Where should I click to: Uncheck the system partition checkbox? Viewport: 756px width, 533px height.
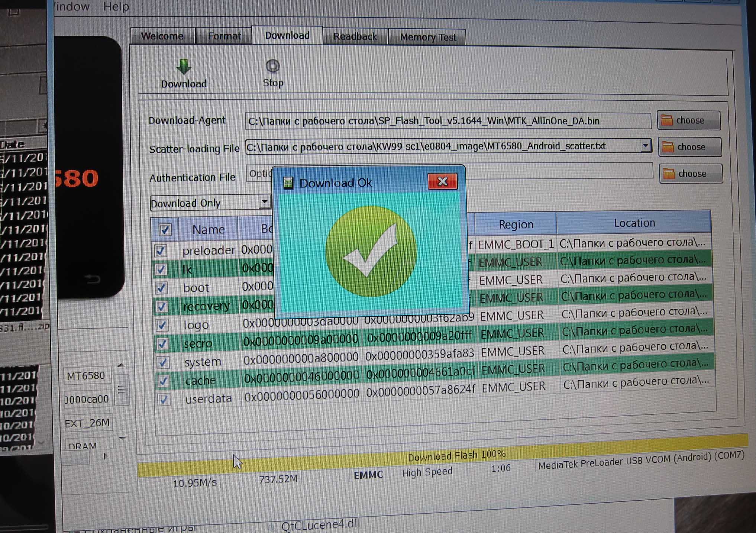point(162,362)
